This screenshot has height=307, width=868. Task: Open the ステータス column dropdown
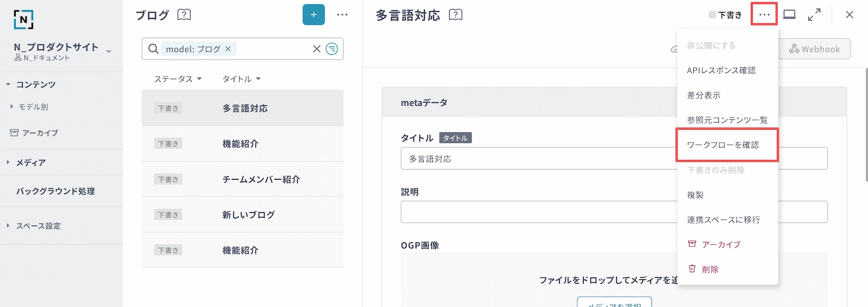point(178,79)
